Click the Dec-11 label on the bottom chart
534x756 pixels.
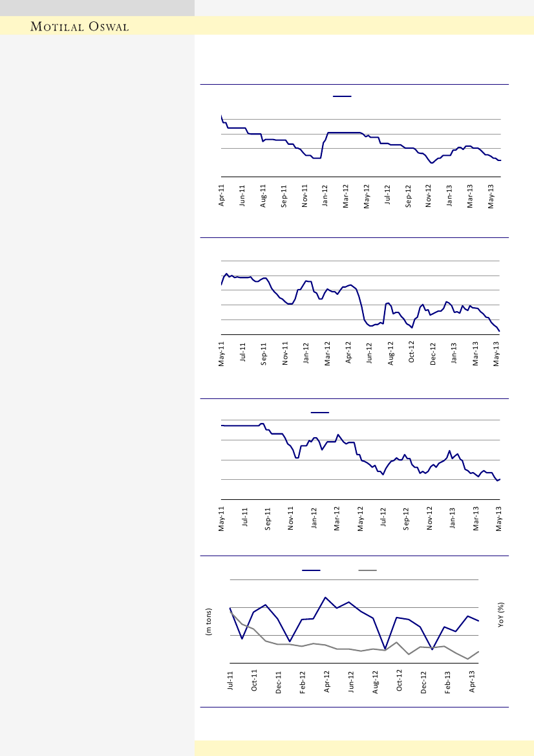pos(279,682)
